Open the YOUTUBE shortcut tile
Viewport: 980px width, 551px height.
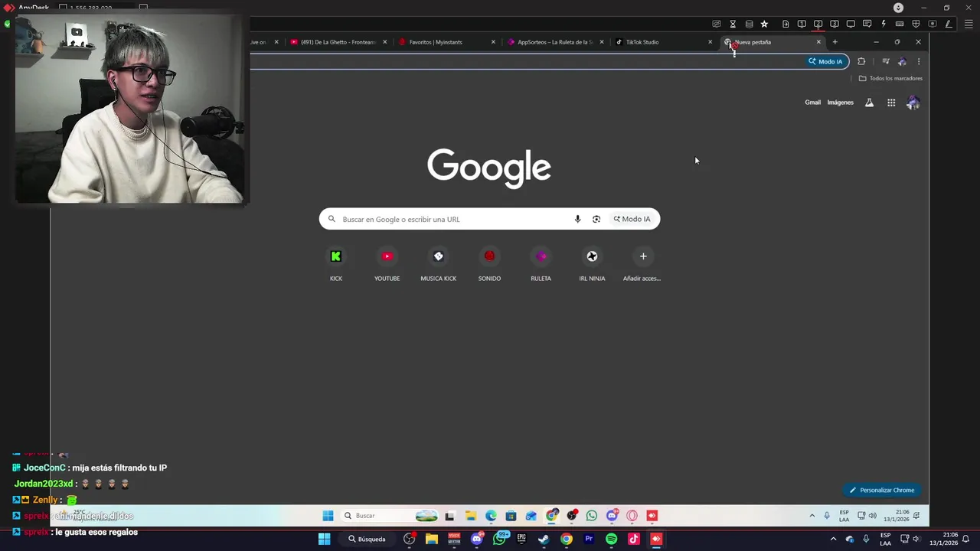pos(387,264)
